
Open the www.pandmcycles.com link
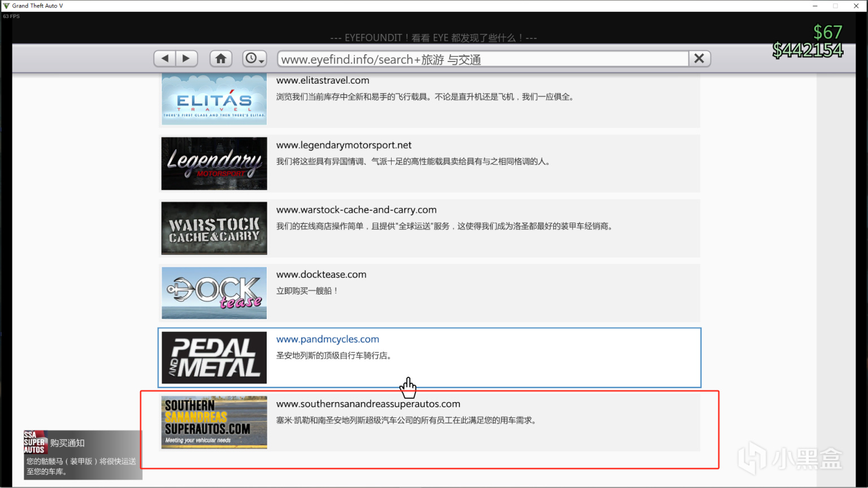[328, 339]
